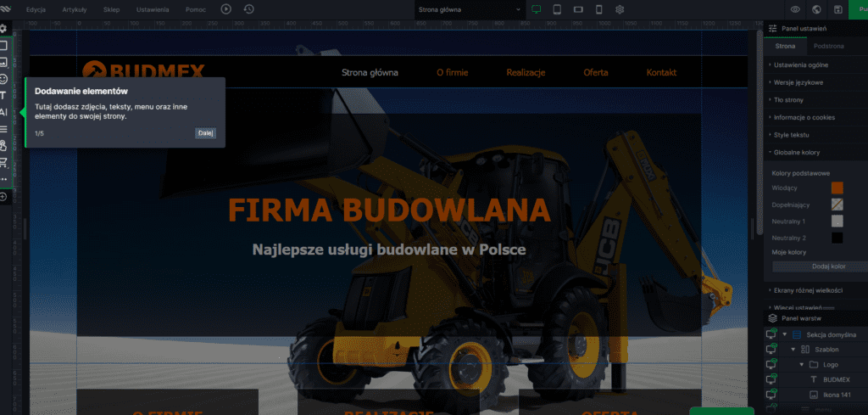
Task: Click the Panel warstw layers icon
Action: pos(773,318)
